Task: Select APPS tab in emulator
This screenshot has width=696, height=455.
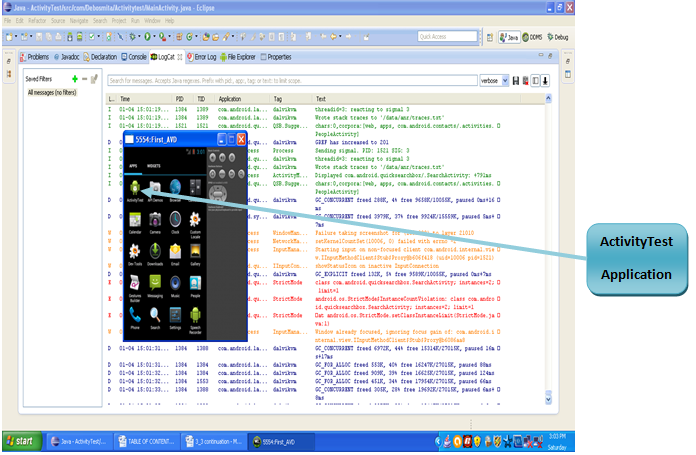Action: tap(133, 166)
